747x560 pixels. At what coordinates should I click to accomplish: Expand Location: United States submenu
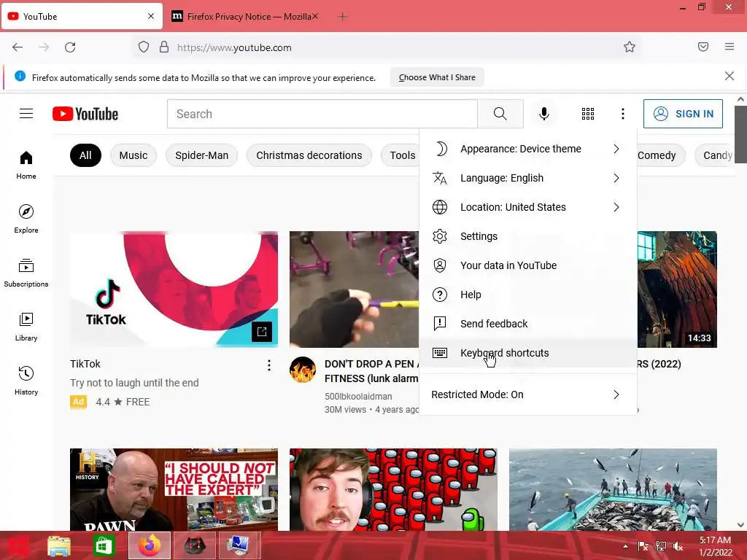(528, 207)
